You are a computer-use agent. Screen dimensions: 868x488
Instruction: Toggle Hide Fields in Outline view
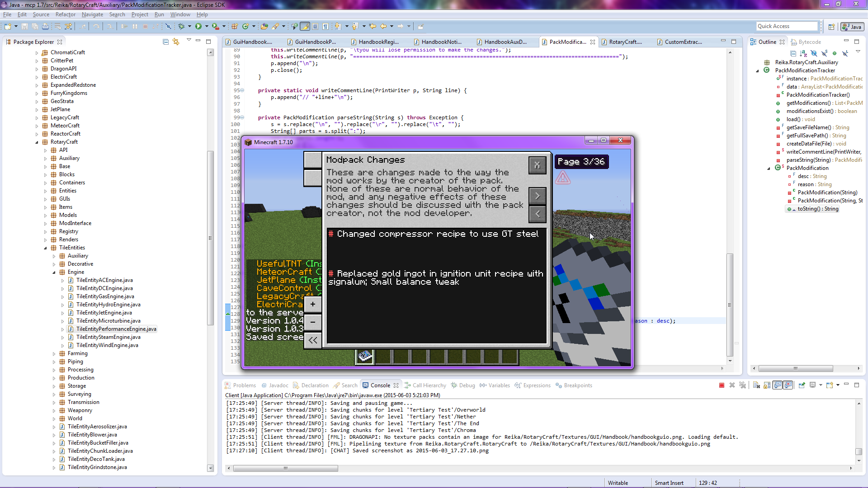814,53
